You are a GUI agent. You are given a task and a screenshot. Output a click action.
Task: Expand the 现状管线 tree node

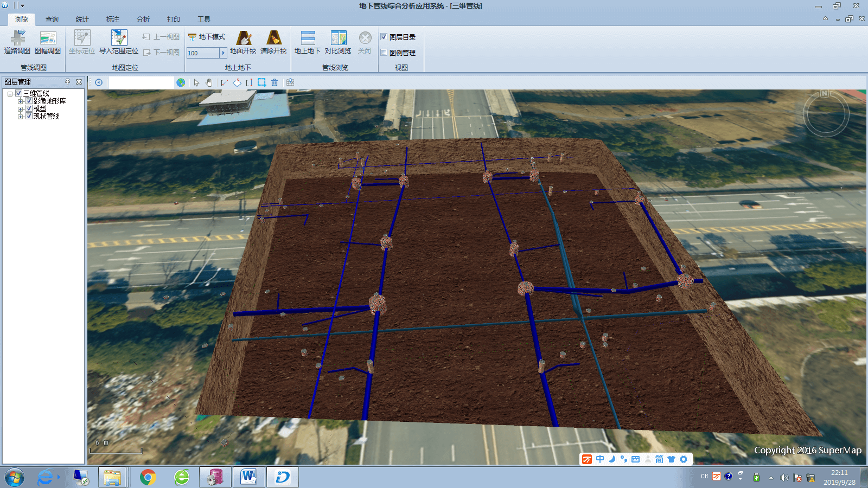pos(20,117)
